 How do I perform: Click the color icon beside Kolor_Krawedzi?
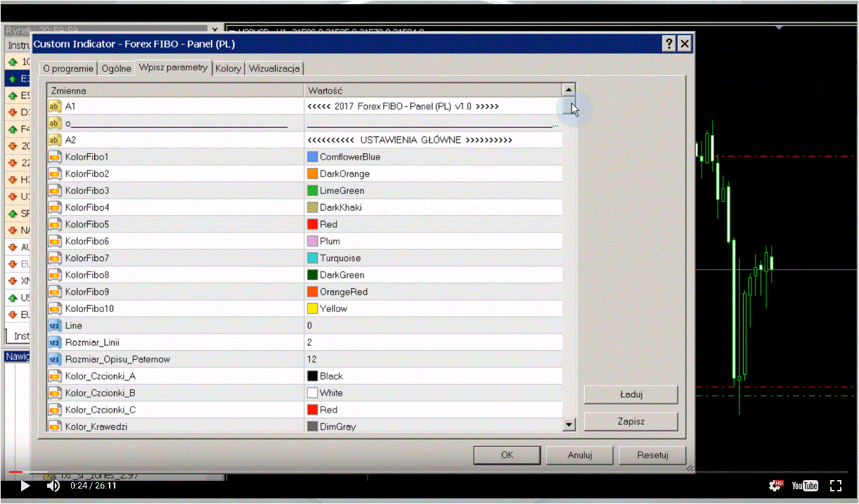point(55,426)
